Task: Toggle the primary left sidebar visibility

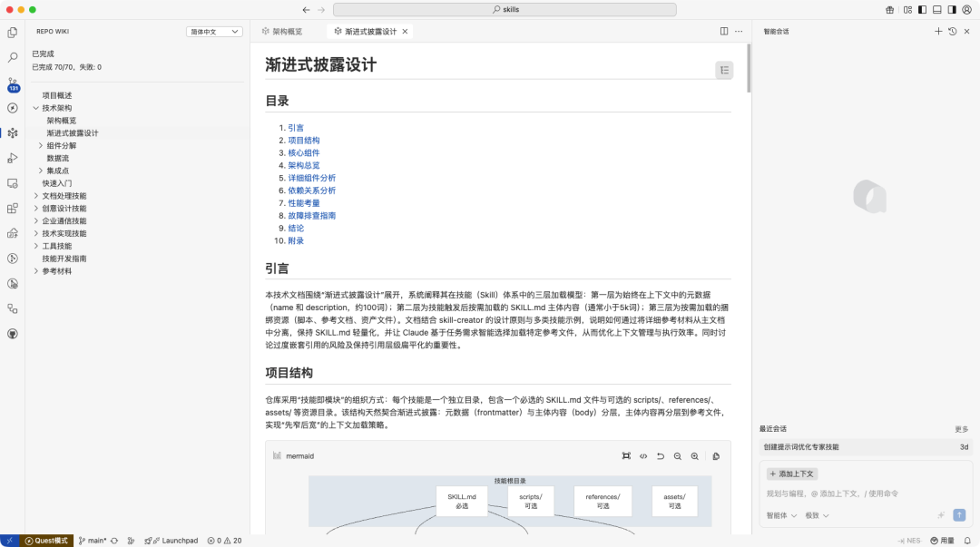Action: [x=922, y=9]
